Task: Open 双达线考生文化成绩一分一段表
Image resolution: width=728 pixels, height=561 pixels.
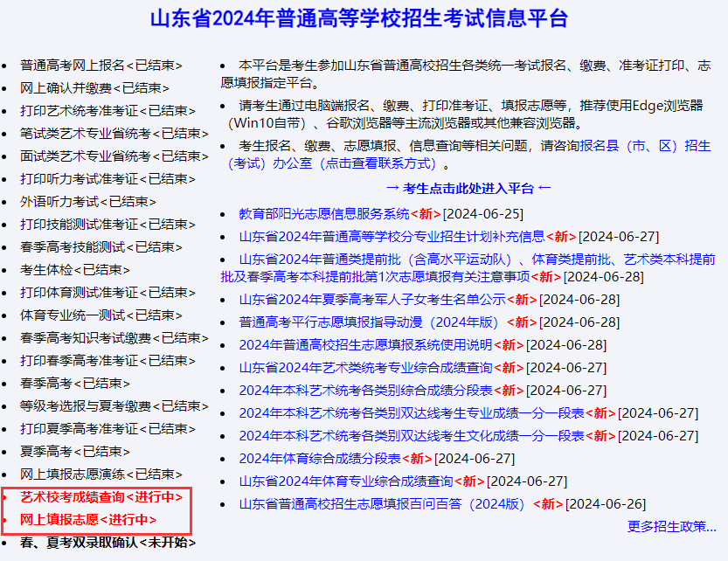Action: [x=412, y=437]
